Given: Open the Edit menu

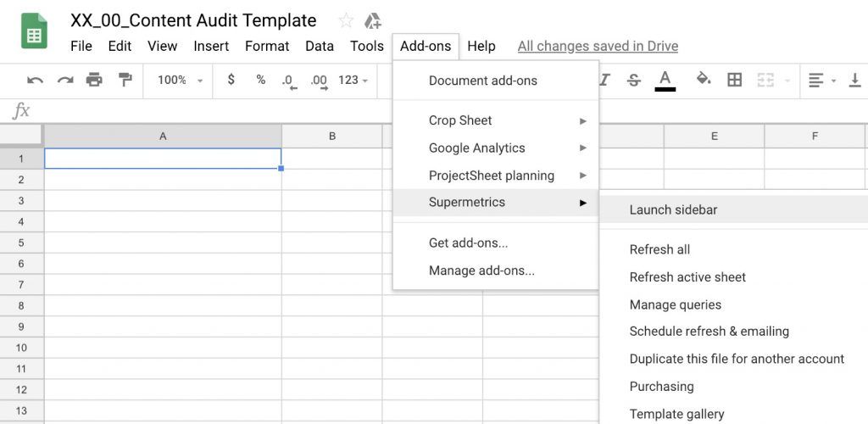Looking at the screenshot, I should pos(120,46).
